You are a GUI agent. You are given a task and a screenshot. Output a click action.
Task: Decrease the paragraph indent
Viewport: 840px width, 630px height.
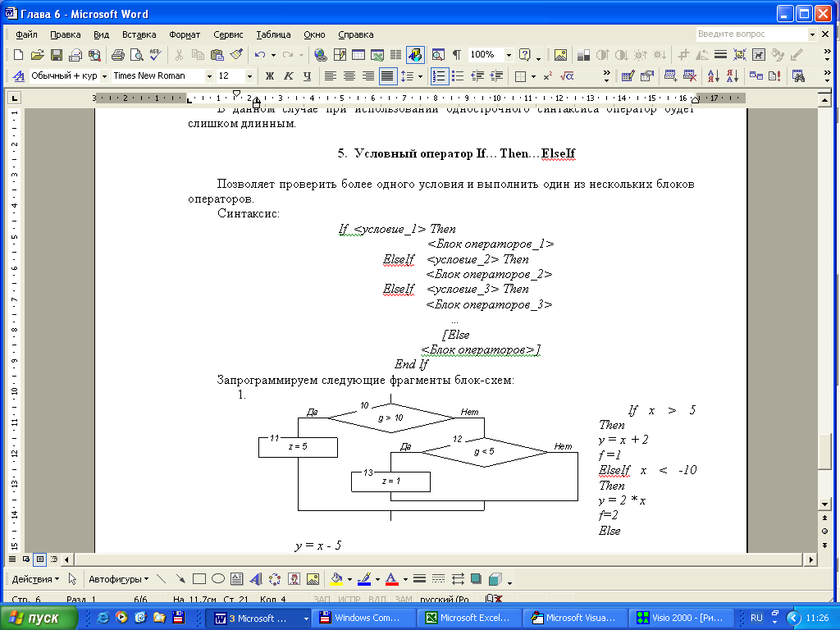coord(477,76)
